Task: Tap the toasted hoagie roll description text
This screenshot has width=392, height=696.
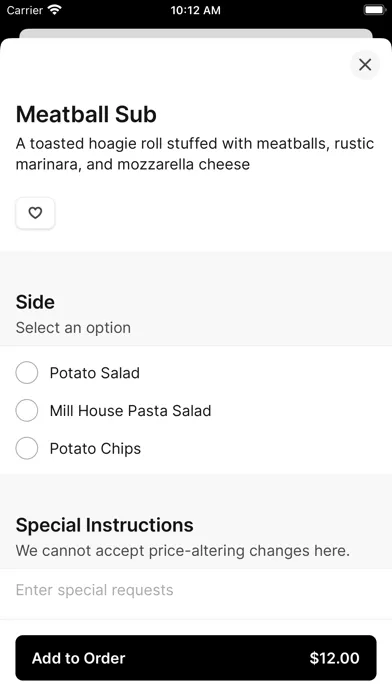Action: click(195, 154)
